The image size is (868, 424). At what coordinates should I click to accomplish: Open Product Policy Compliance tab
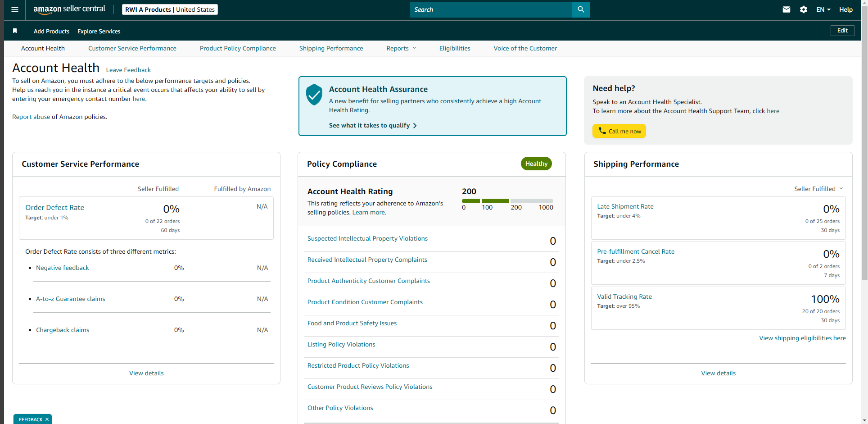(238, 48)
